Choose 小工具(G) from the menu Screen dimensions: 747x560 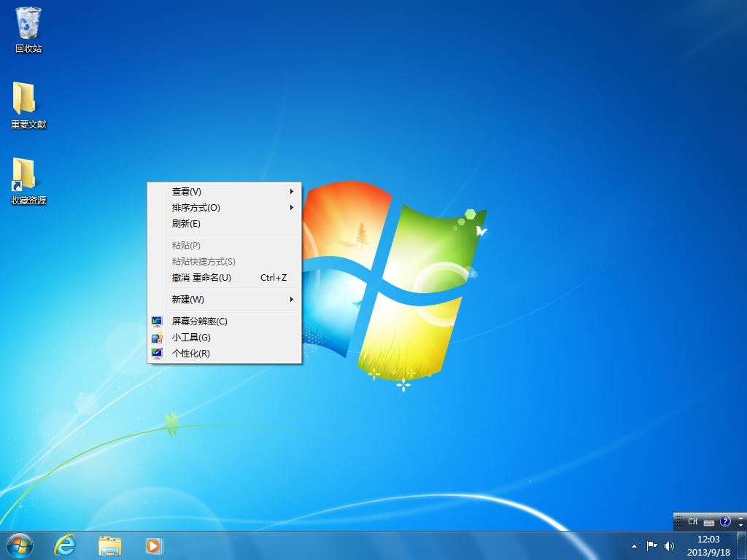(x=225, y=337)
